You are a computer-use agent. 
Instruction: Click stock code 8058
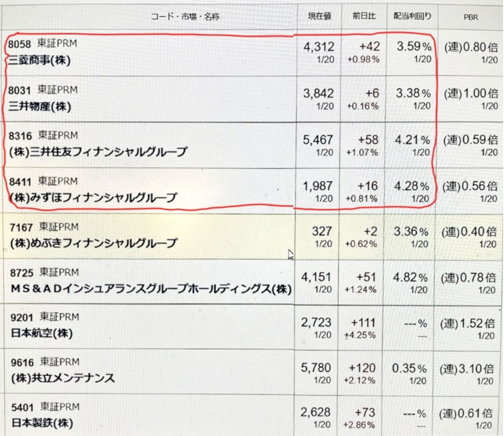pyautogui.click(x=20, y=44)
